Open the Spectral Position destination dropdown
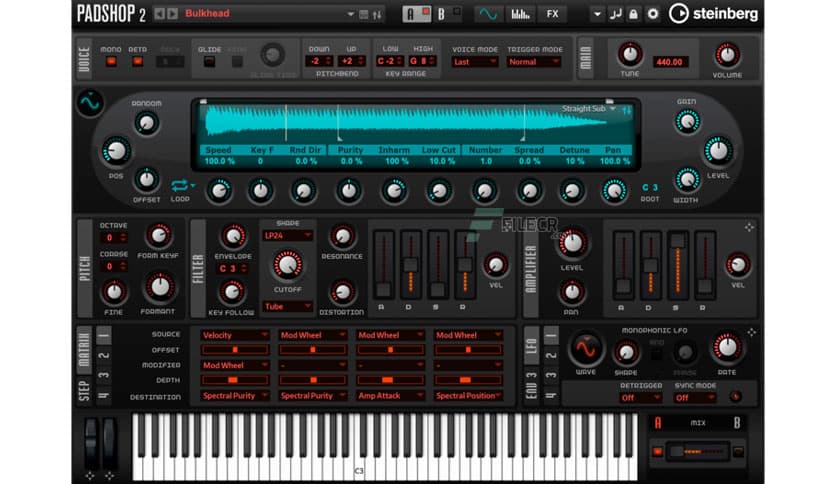Viewport: 836px width, 484px height. (468, 396)
